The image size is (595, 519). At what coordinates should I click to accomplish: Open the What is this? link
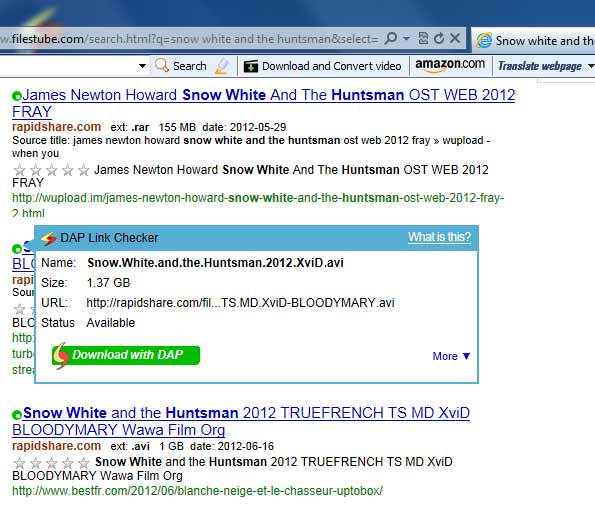(439, 237)
